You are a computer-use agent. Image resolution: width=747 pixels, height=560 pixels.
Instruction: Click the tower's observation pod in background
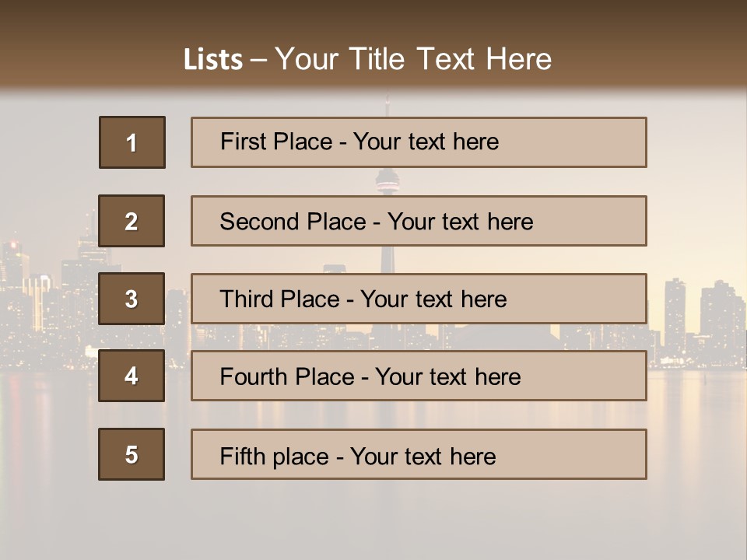point(387,183)
